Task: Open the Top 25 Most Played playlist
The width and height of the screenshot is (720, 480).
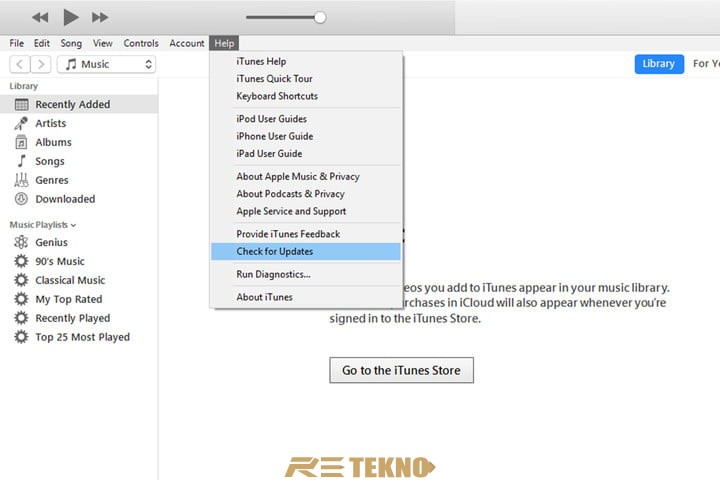Action: pos(79,337)
